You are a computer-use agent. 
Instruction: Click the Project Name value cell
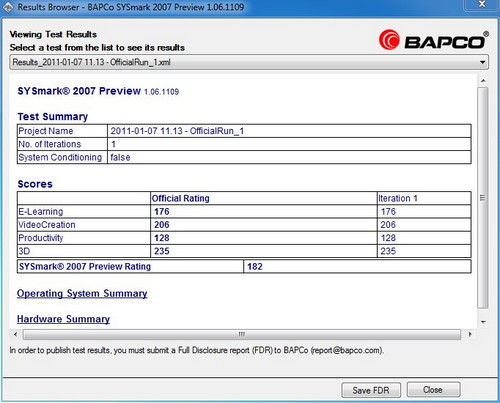pyautogui.click(x=289, y=131)
